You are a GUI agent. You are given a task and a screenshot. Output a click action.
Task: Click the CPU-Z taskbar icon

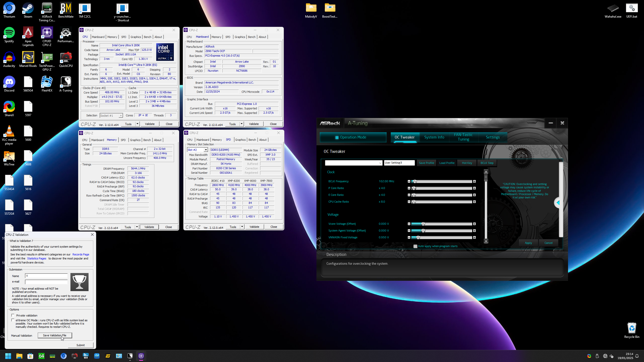coord(141,356)
